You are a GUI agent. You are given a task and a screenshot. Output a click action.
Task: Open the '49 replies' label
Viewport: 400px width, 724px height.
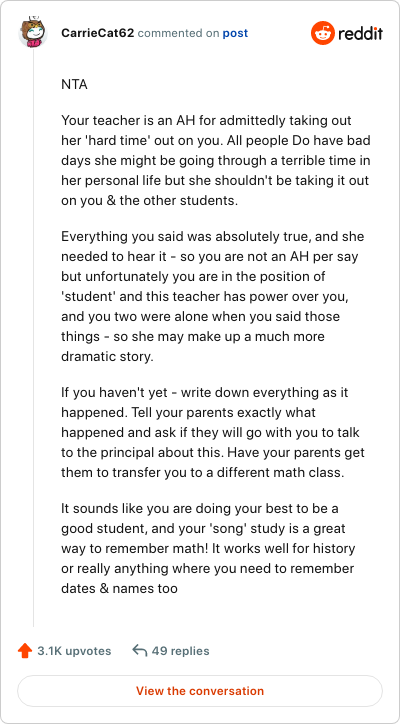click(180, 651)
